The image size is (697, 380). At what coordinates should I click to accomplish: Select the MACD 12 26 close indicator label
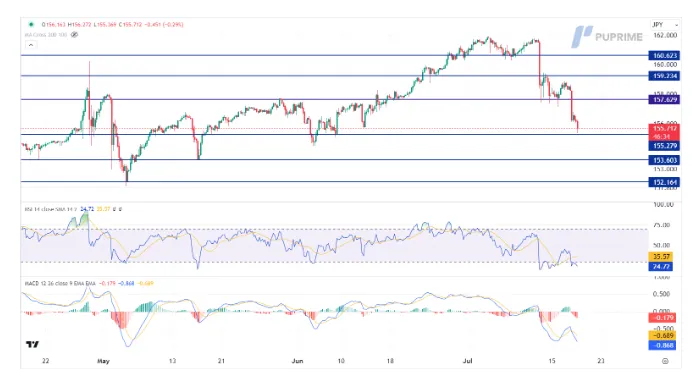coord(60,283)
